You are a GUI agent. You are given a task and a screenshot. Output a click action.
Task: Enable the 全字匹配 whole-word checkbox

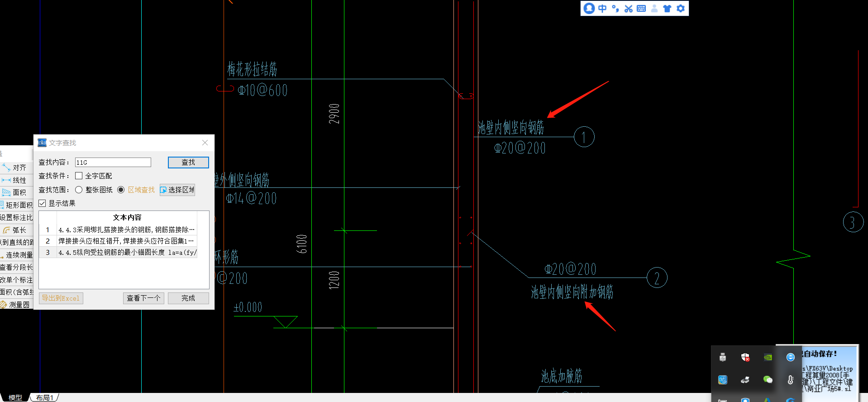(x=79, y=176)
